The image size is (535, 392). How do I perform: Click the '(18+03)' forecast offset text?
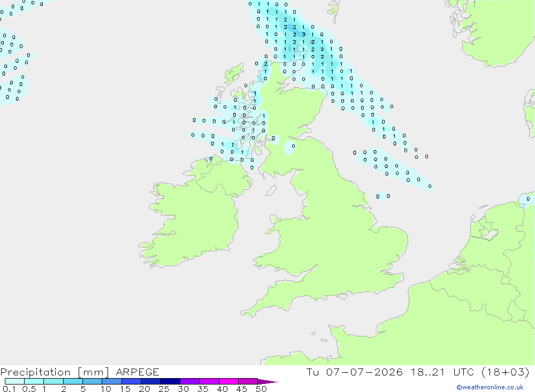point(506,372)
